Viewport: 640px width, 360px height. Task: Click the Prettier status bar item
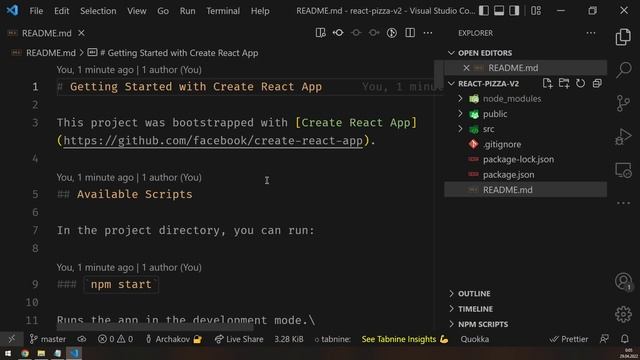(x=569, y=339)
